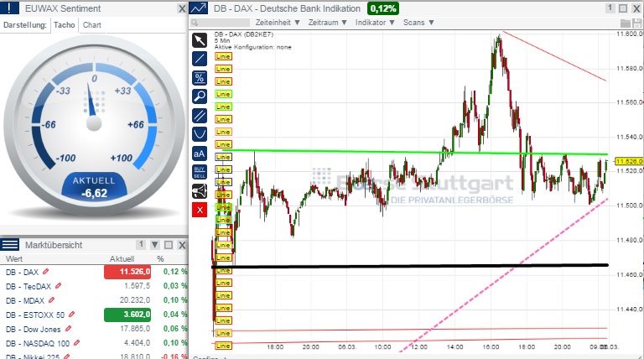This screenshot has height=359, width=644.
Task: Click the chart icon beside DB - DAX title
Action: 199,8
